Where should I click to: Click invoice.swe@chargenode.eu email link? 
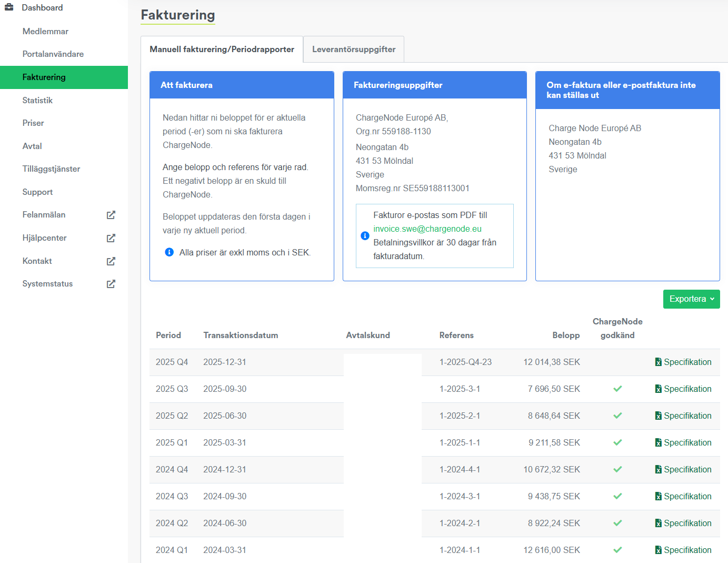tap(427, 229)
